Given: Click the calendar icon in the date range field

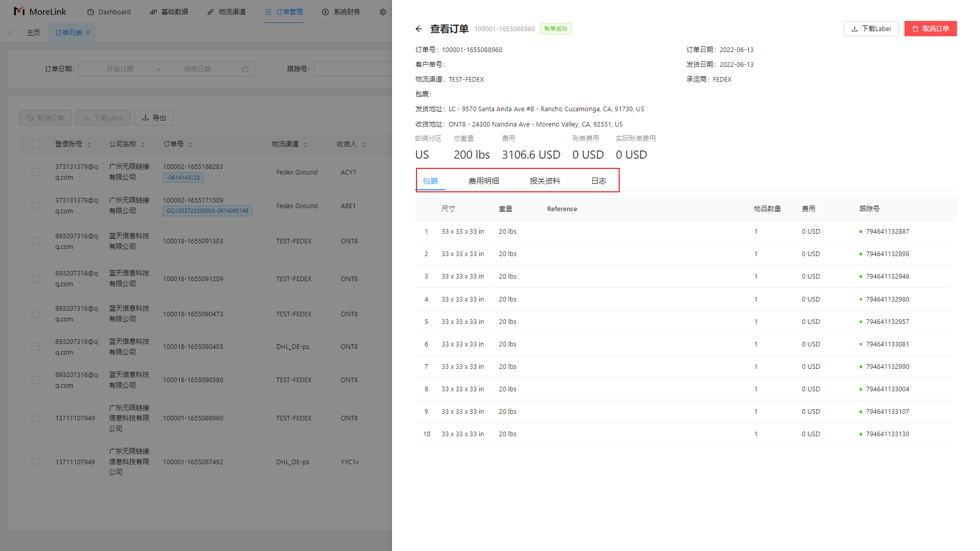Looking at the screenshot, I should click(245, 69).
